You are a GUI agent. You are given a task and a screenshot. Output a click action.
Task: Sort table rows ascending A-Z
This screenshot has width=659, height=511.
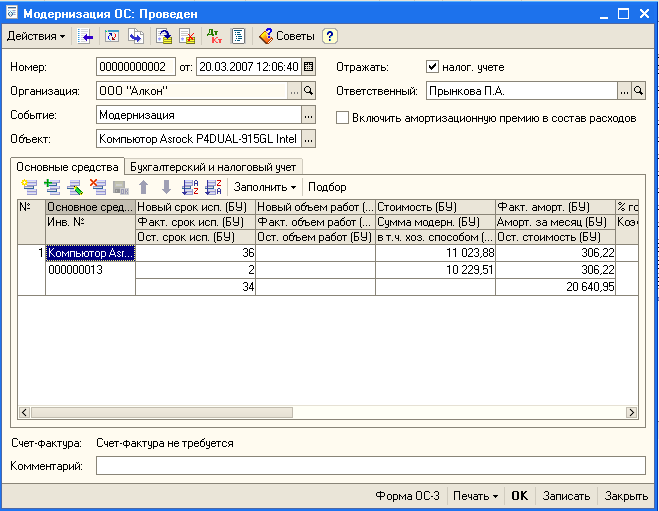coord(190,187)
